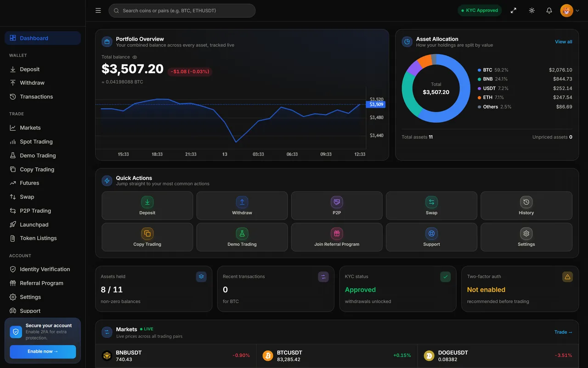The image size is (588, 368).
Task: Click the Swap sidebar arrows icon
Action: (13, 197)
